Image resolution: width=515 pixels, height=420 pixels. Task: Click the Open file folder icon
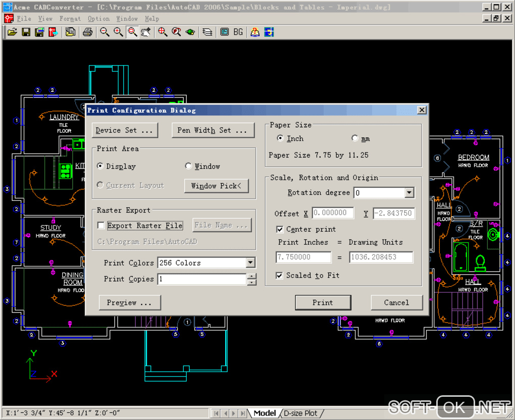(12, 32)
